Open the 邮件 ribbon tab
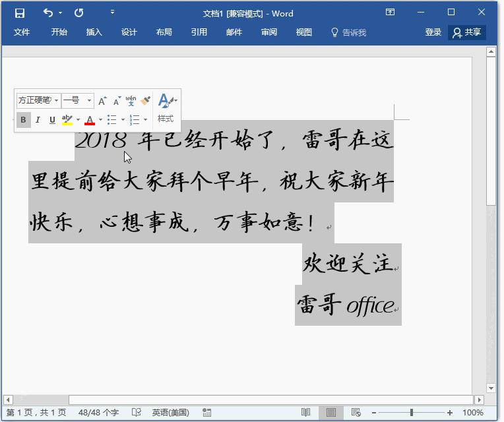Viewport: 504px width, 422px height. coord(234,32)
